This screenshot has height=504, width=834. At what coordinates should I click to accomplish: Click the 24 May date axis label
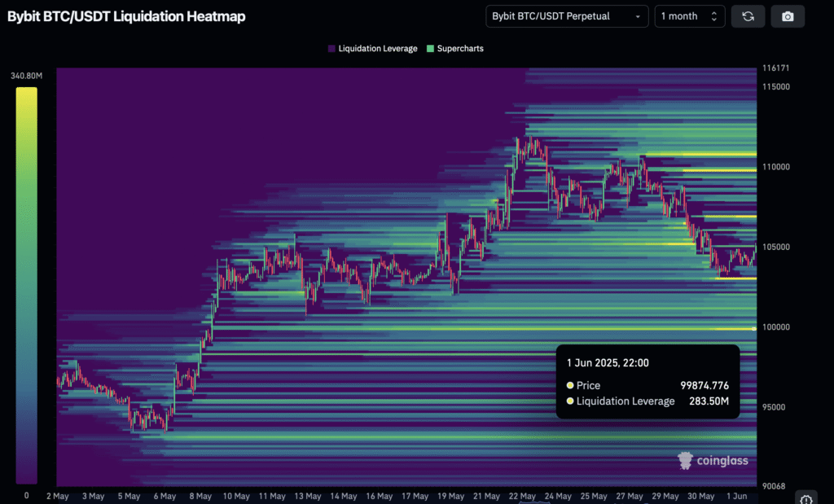558,496
